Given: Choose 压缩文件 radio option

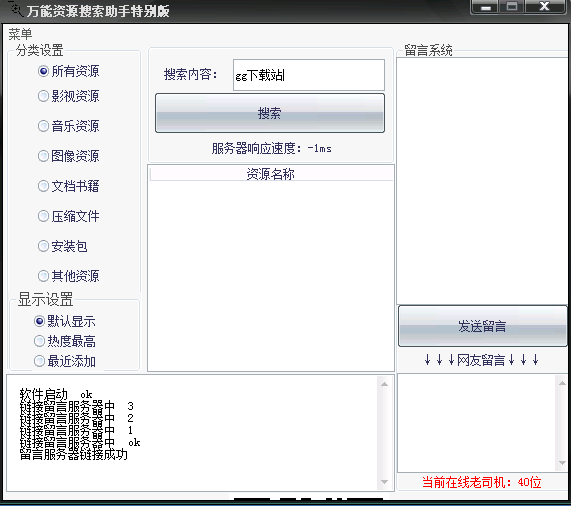Looking at the screenshot, I should pyautogui.click(x=68, y=216).
